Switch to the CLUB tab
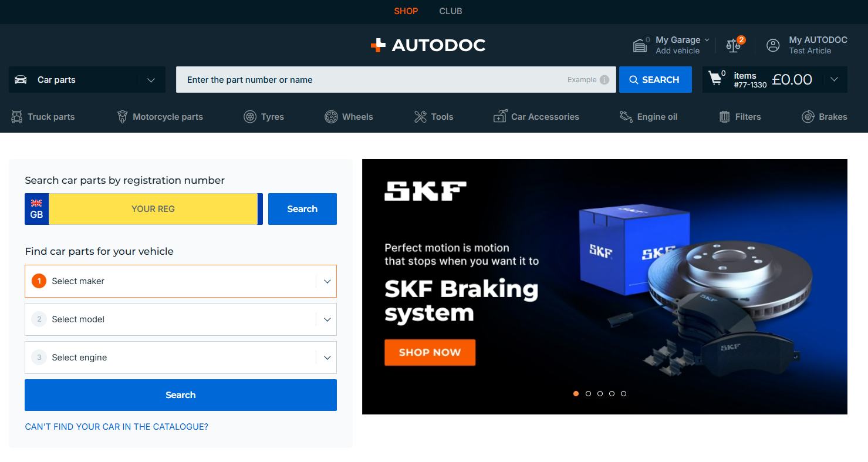Image resolution: width=868 pixels, height=462 pixels. click(451, 11)
